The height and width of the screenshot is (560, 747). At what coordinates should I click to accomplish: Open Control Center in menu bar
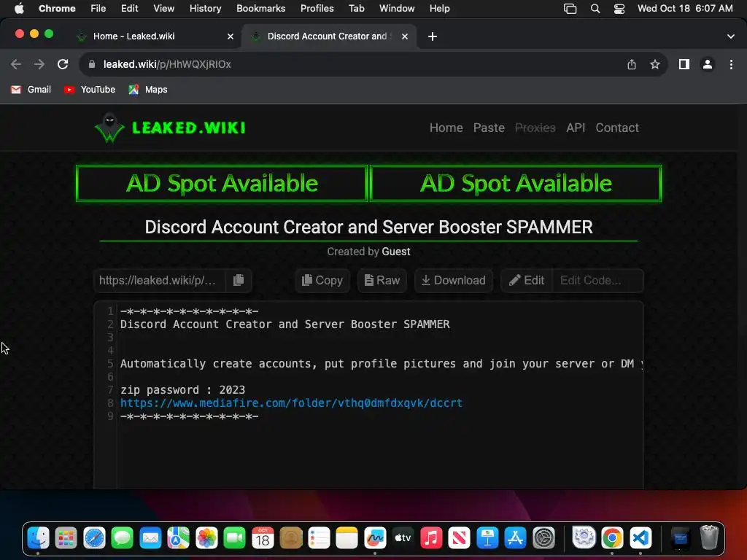click(x=619, y=9)
